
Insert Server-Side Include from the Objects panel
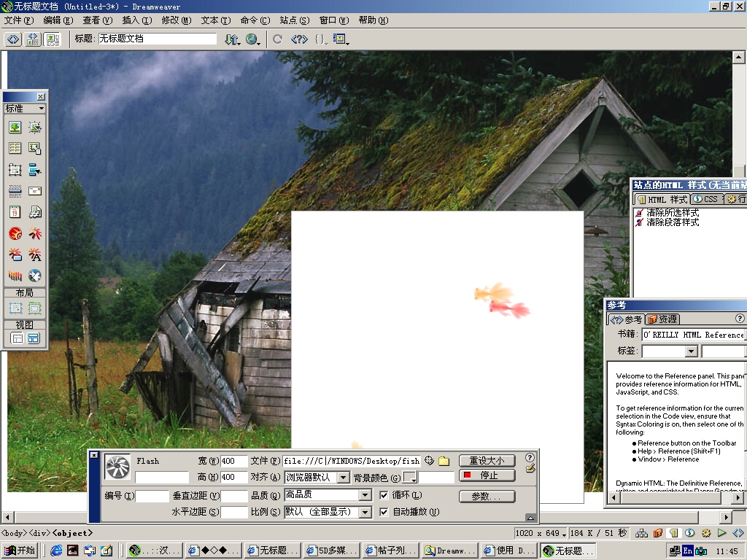tap(35, 212)
